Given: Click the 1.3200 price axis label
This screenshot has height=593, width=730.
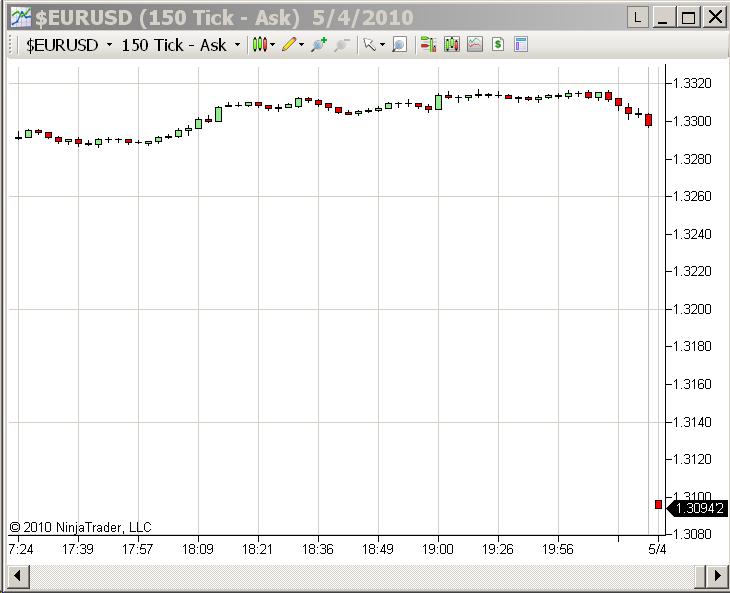Looking at the screenshot, I should (x=692, y=309).
